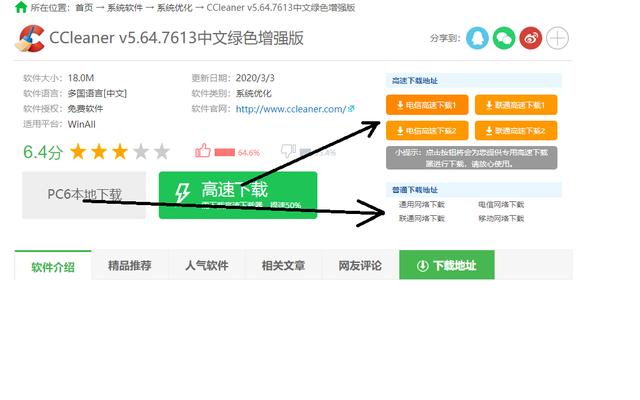Click the CCleaner logo icon beside title
This screenshot has width=640, height=400.
click(30, 38)
